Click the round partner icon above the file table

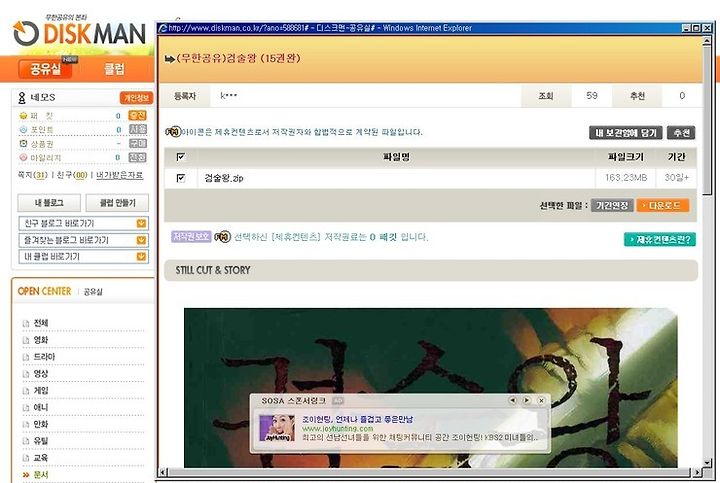point(173,132)
